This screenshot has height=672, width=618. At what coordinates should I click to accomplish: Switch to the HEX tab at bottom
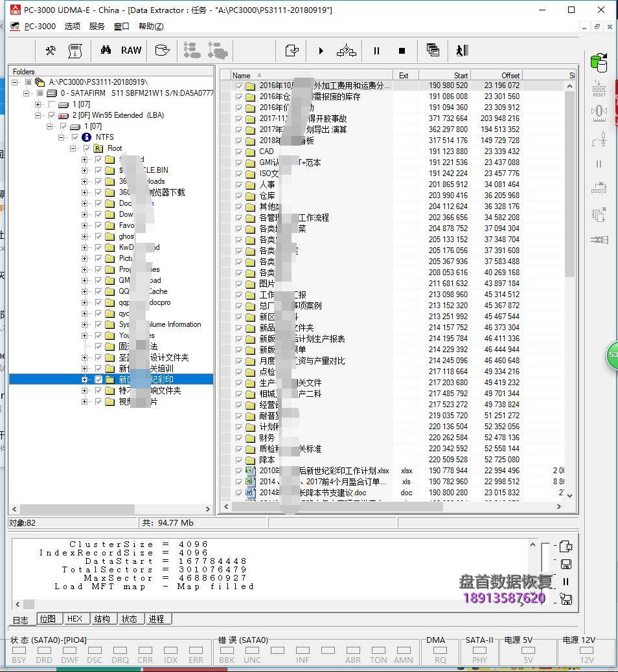[x=76, y=619]
